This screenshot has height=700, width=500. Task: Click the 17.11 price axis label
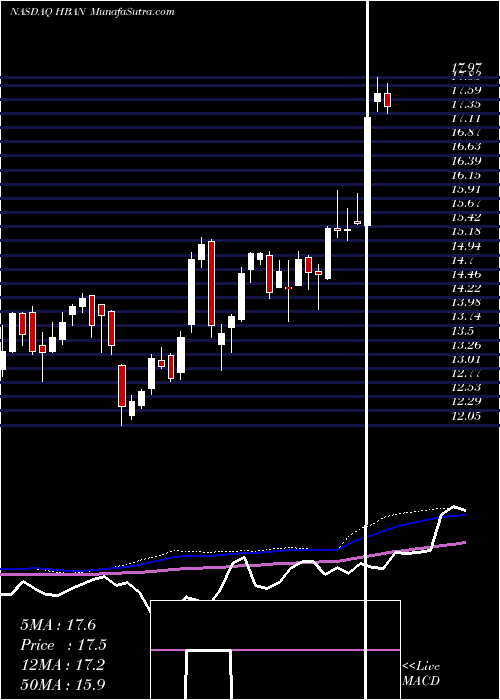pos(466,119)
